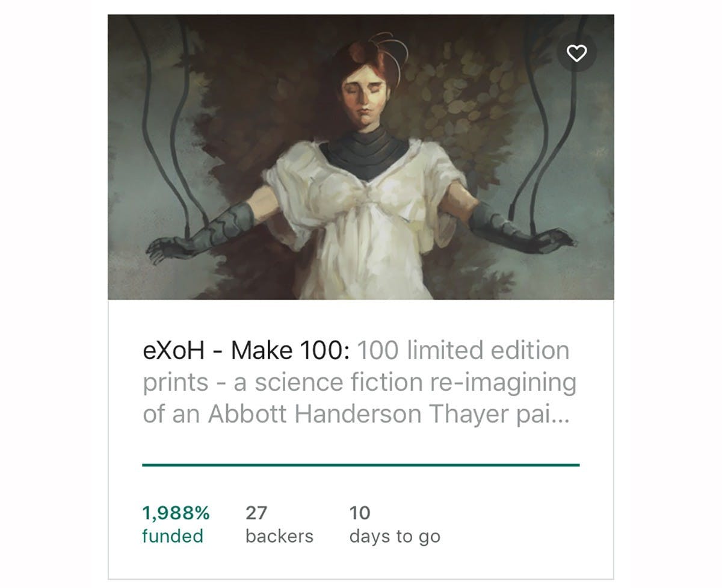Click the 1,988% funding percentage
The image size is (722, 588).
tap(176, 513)
